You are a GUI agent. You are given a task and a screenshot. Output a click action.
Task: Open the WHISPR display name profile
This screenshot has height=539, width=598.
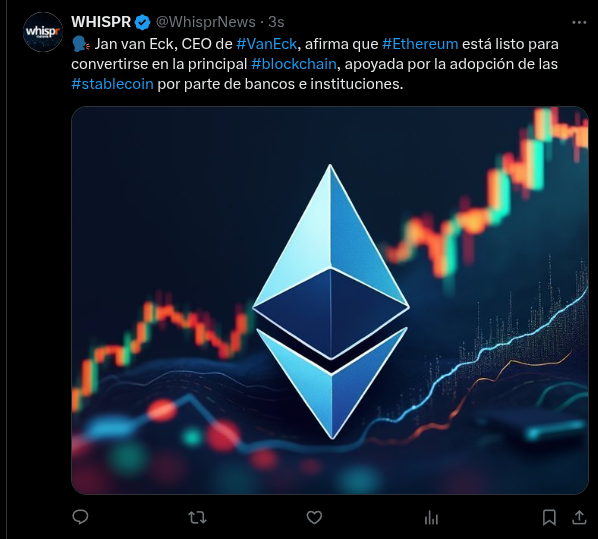pyautogui.click(x=101, y=22)
